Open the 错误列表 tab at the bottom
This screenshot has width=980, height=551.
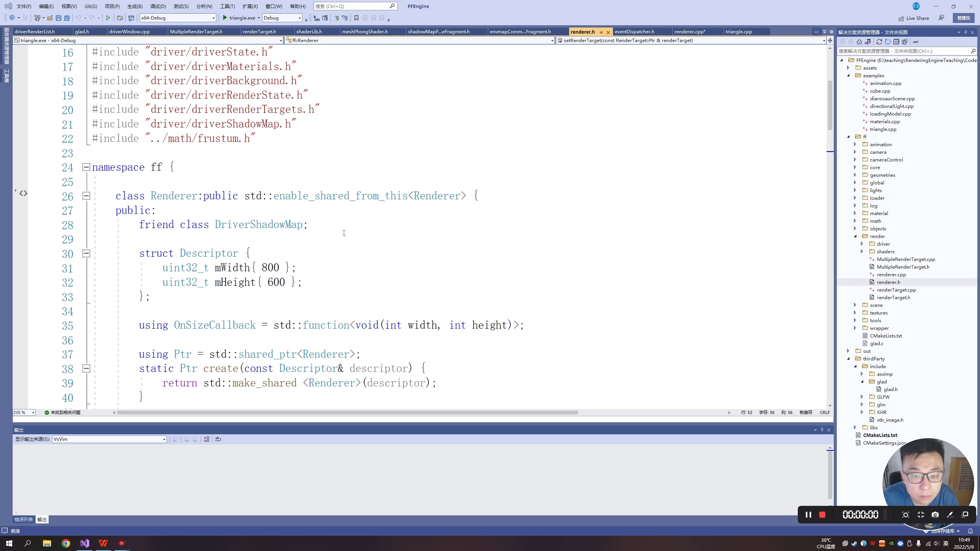tap(24, 519)
